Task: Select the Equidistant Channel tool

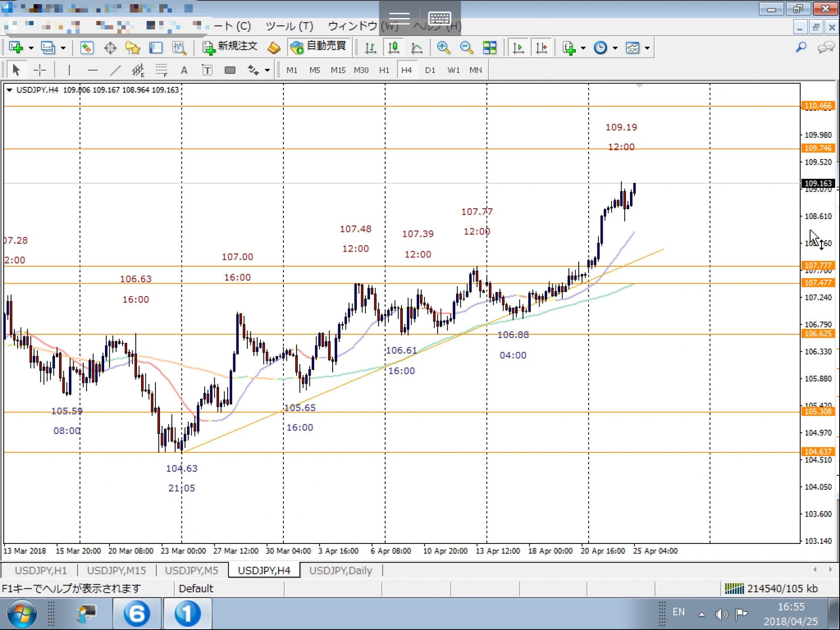Action: click(138, 70)
